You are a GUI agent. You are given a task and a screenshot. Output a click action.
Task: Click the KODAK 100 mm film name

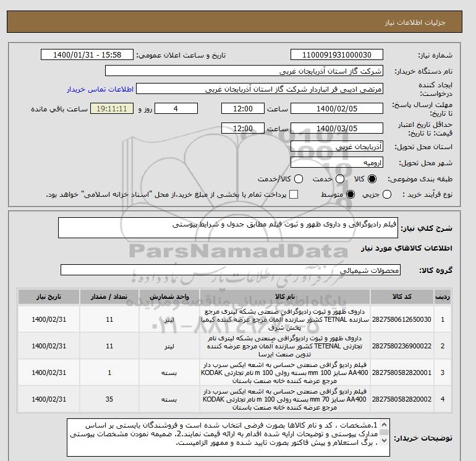285,373
